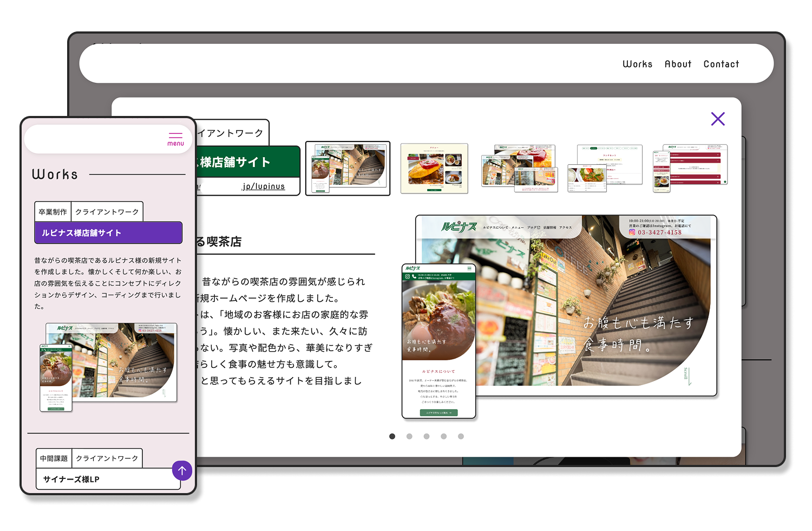Click the external-link icon beside ブログ in the preview nav

click(x=539, y=228)
